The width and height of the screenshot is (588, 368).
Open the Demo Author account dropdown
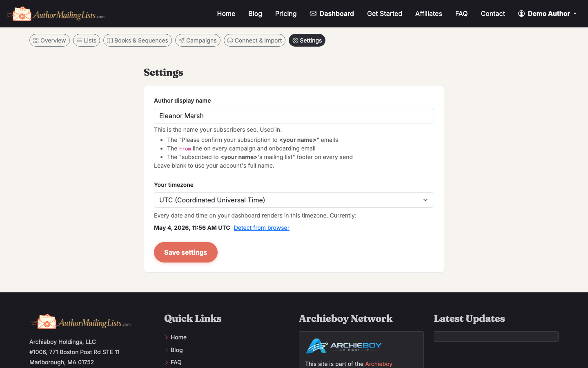click(547, 13)
